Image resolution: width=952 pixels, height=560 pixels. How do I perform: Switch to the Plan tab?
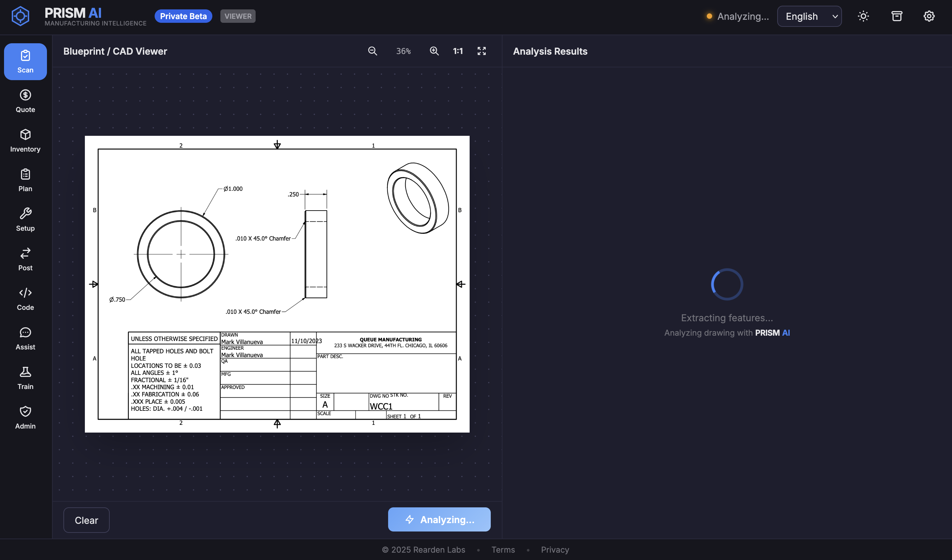(x=25, y=180)
